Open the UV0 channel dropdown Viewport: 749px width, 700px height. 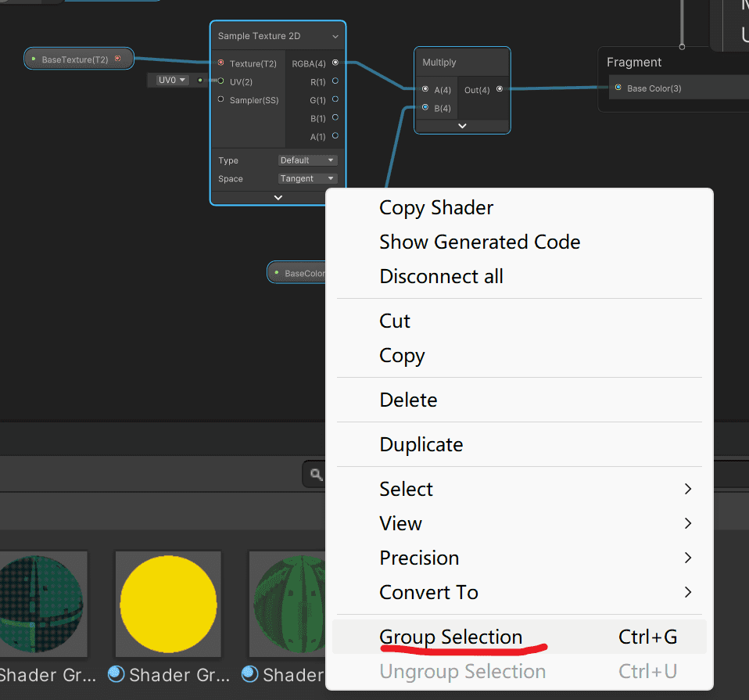pos(172,80)
